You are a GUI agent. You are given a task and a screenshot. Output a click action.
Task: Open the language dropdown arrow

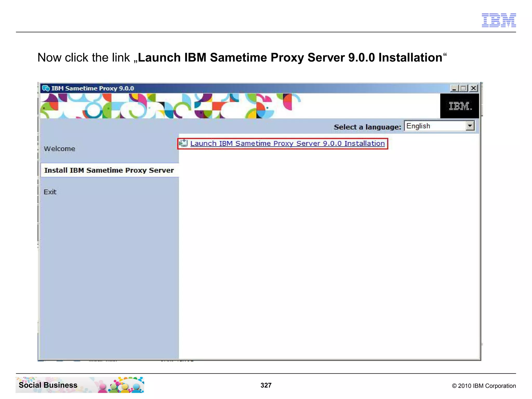(470, 126)
